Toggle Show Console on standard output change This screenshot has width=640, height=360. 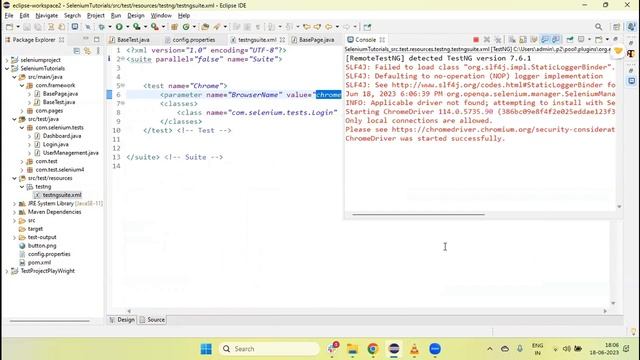pyautogui.click(x=545, y=40)
